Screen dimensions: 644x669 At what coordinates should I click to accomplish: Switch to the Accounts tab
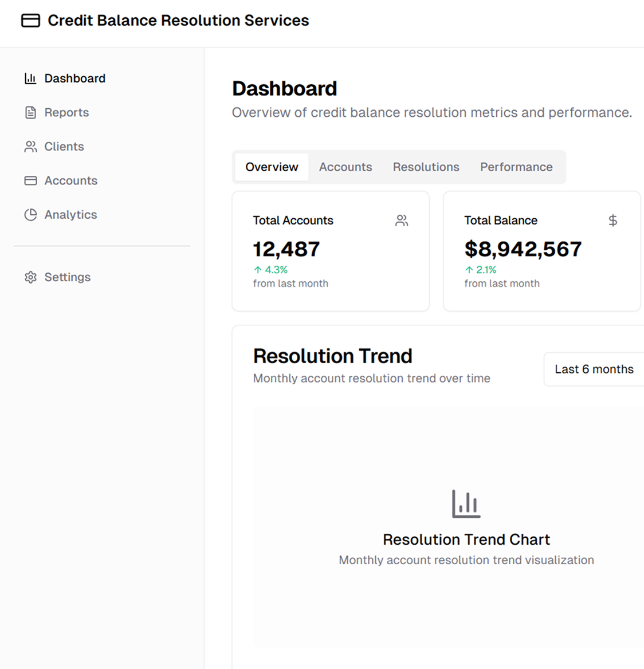click(345, 167)
